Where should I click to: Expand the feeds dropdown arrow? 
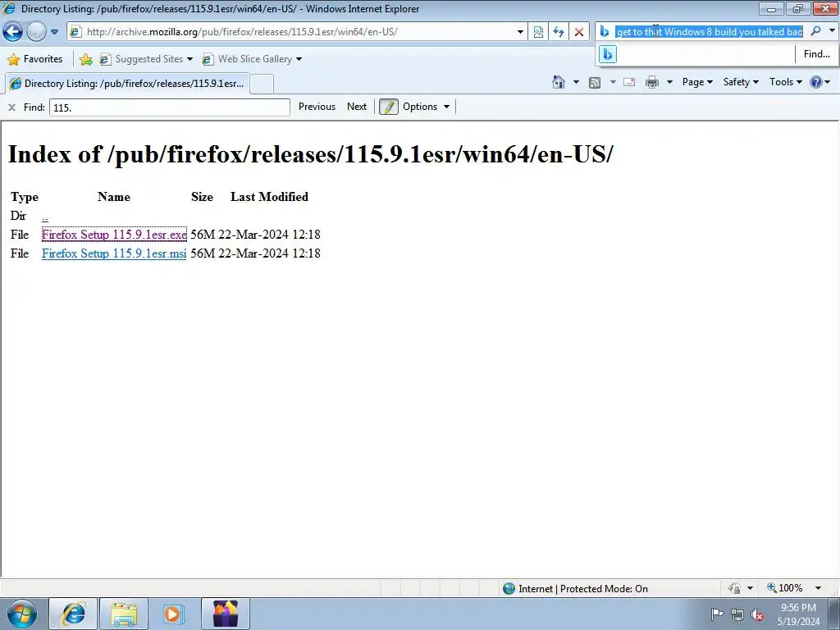pos(612,82)
